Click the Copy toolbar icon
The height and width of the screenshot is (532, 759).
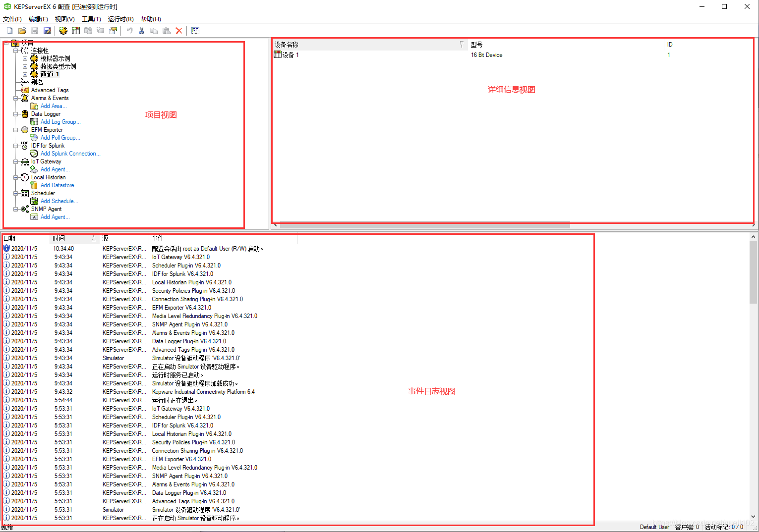coord(154,31)
